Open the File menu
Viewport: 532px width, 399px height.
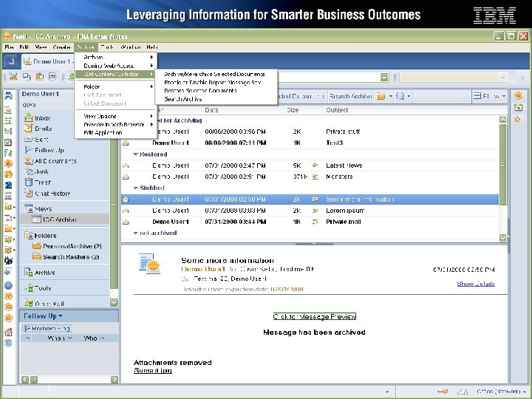(9, 47)
